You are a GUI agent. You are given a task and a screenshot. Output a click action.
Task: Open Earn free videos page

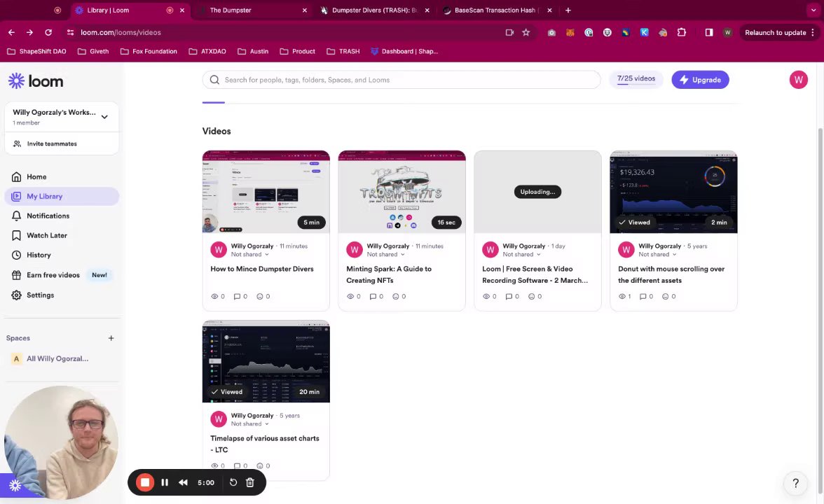(62, 275)
